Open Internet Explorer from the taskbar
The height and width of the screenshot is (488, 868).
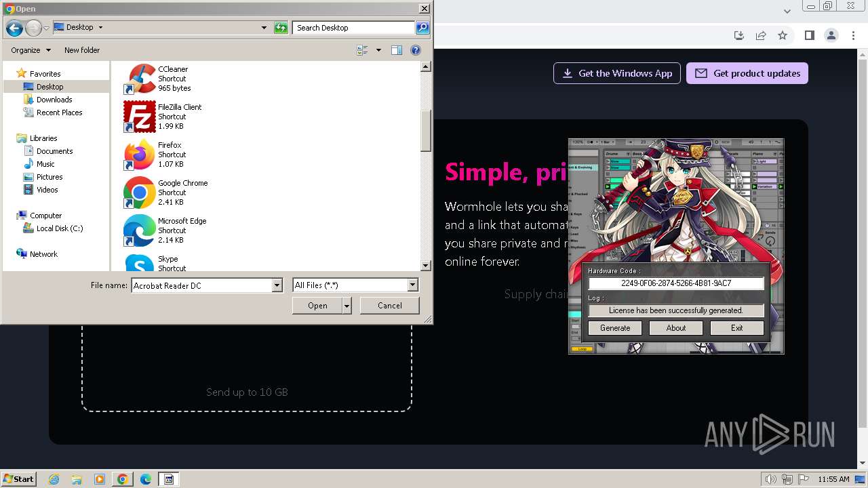[54, 479]
